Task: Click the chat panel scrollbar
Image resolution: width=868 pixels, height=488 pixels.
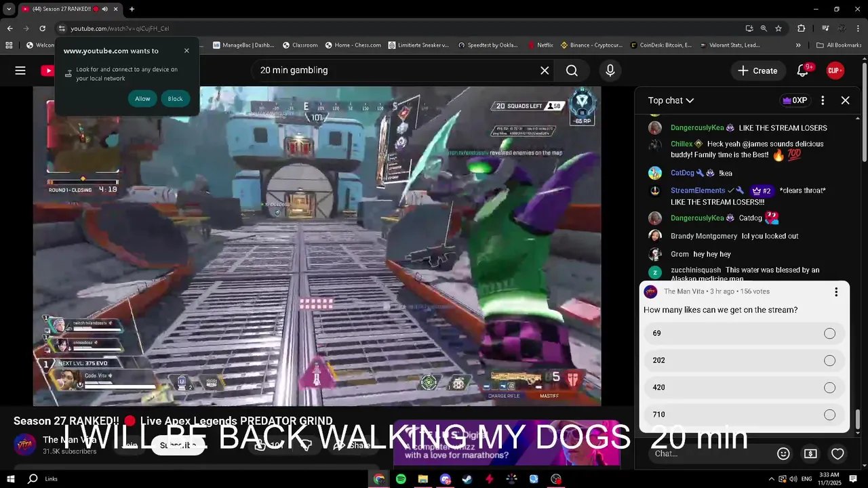Action: pyautogui.click(x=858, y=420)
